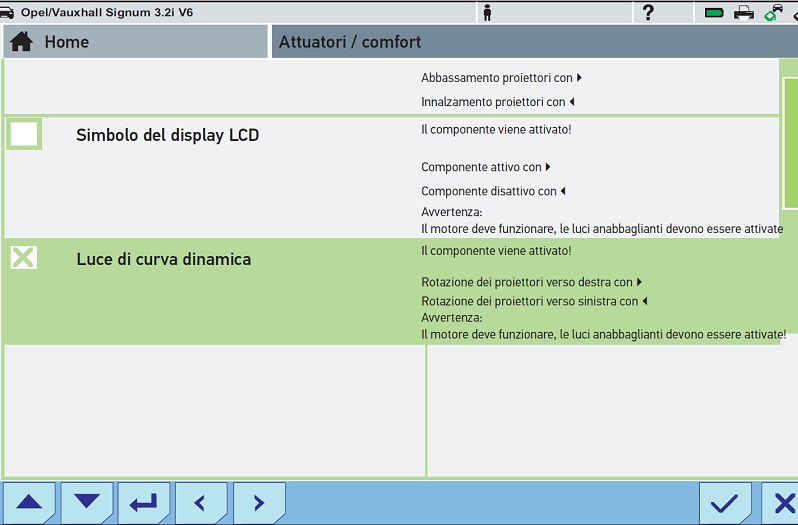Image resolution: width=798 pixels, height=525 pixels.
Task: Click the vehicle connection icon at top right
Action: [774, 12]
